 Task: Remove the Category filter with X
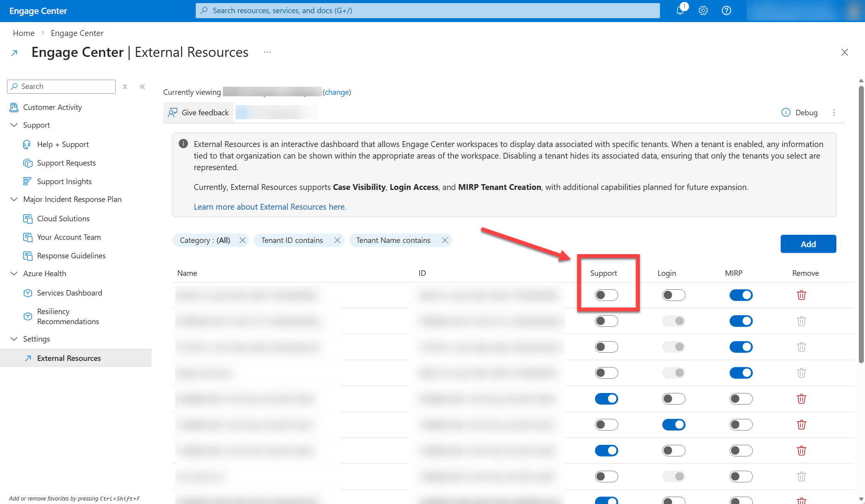tap(243, 240)
